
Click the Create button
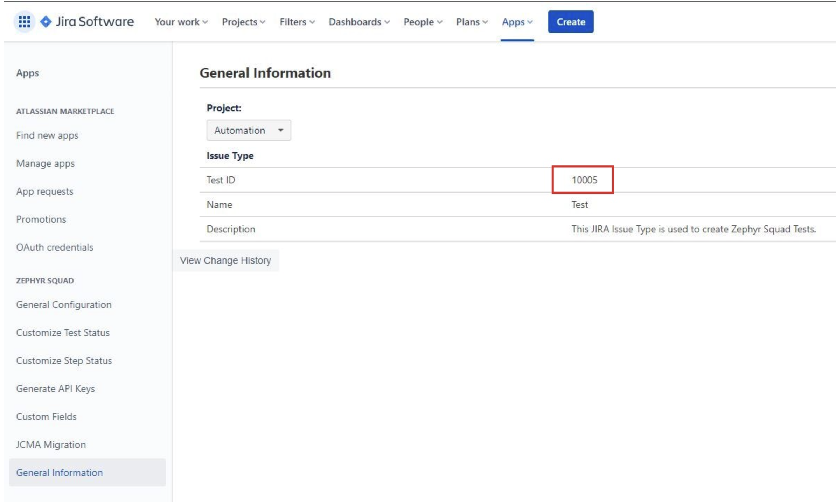point(571,22)
